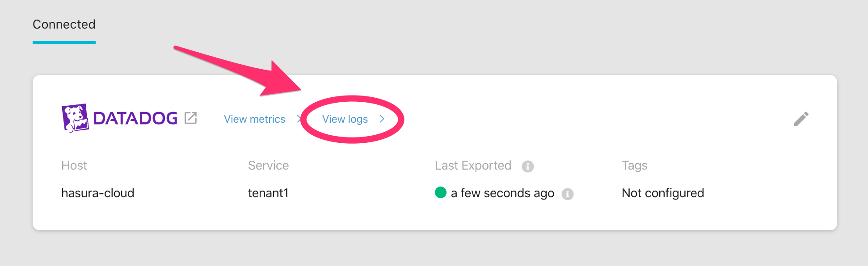Expand the chevron after View metrics

click(x=299, y=119)
